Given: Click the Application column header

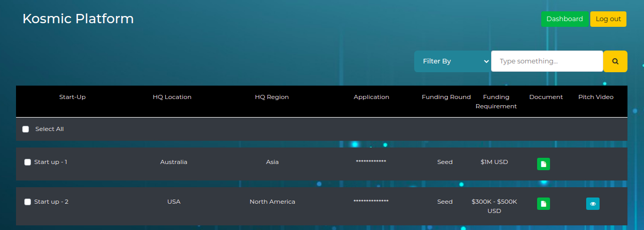Looking at the screenshot, I should click(x=371, y=97).
